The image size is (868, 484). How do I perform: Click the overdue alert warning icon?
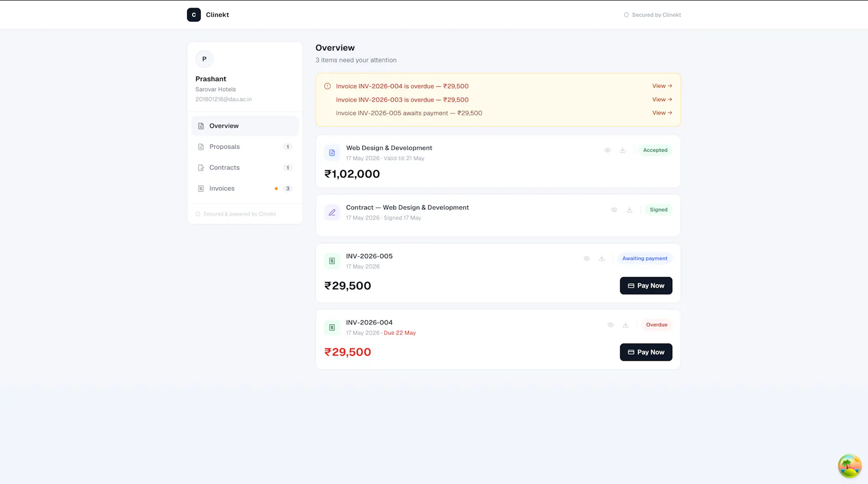(x=328, y=86)
